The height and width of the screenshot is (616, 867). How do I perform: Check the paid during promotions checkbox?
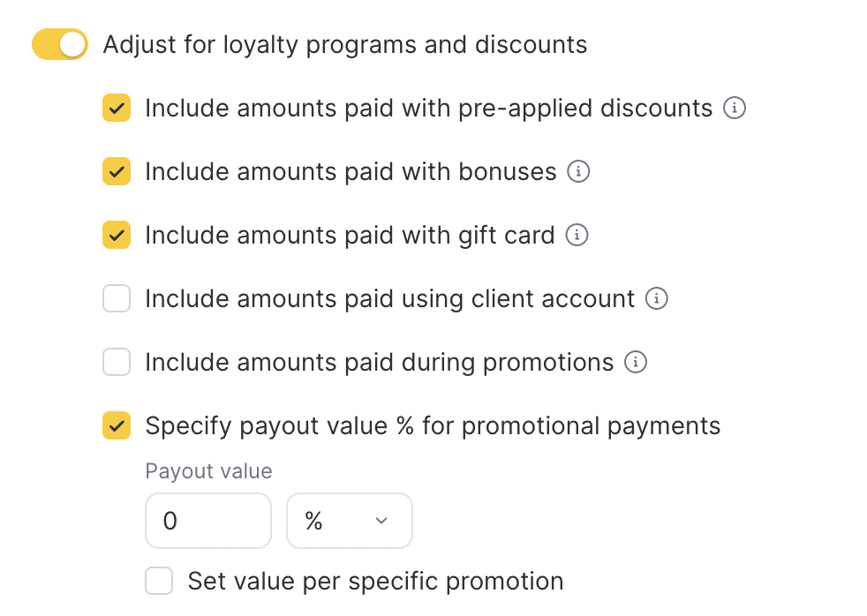coord(117,363)
